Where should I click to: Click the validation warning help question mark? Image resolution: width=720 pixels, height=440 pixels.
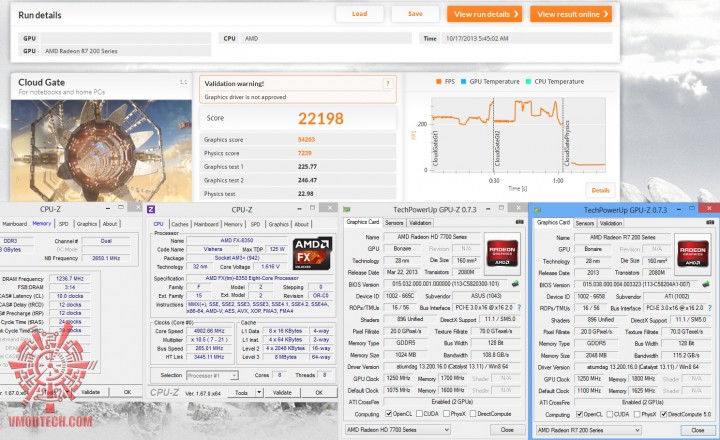coord(388,83)
